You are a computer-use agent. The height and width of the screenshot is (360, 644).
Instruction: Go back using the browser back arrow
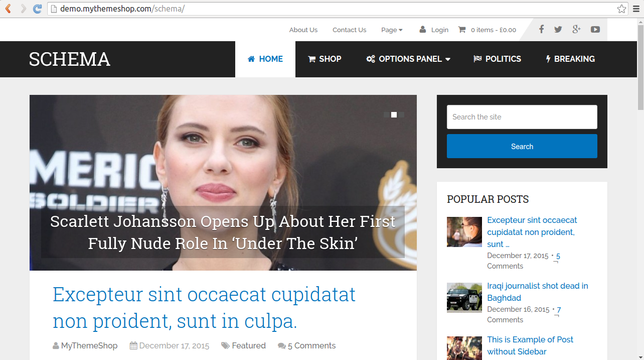click(9, 9)
